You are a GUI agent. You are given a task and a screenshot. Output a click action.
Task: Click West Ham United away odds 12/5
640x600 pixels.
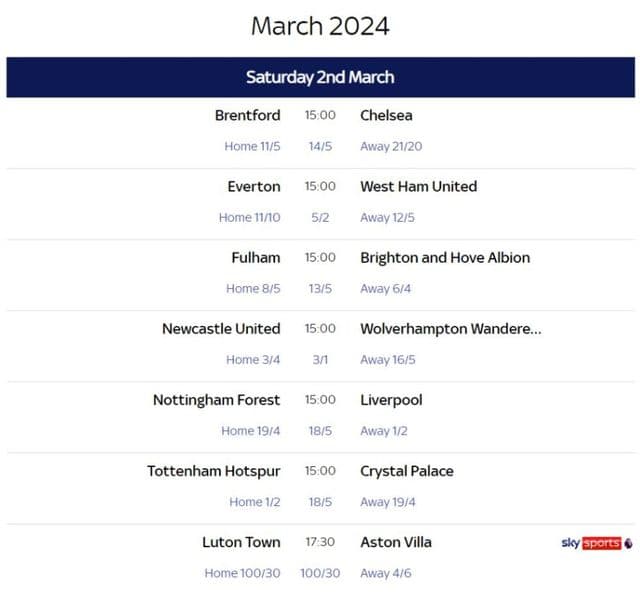tap(387, 217)
